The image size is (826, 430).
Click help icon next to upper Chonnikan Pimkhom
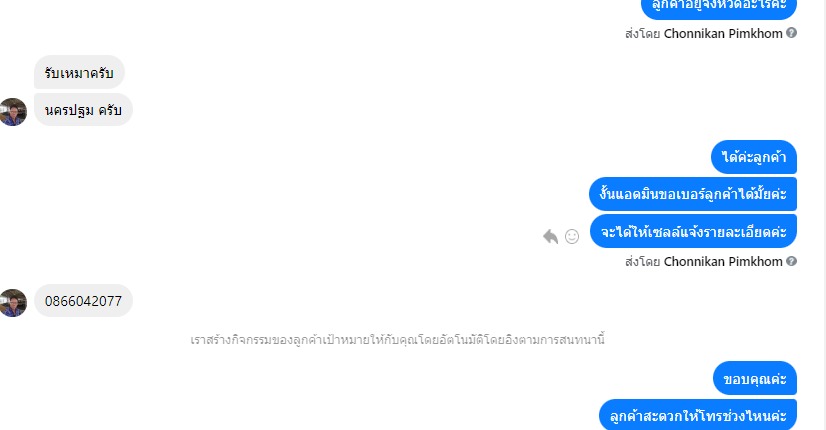tap(791, 33)
